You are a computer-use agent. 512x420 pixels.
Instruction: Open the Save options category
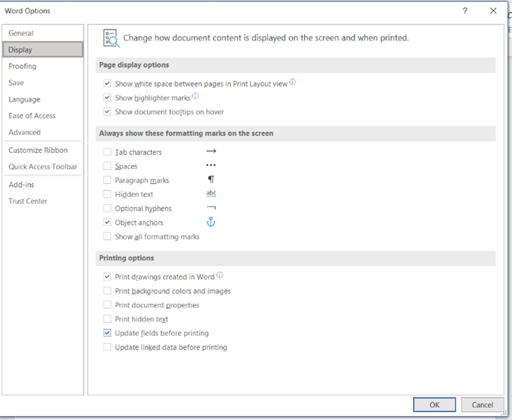tap(43, 83)
